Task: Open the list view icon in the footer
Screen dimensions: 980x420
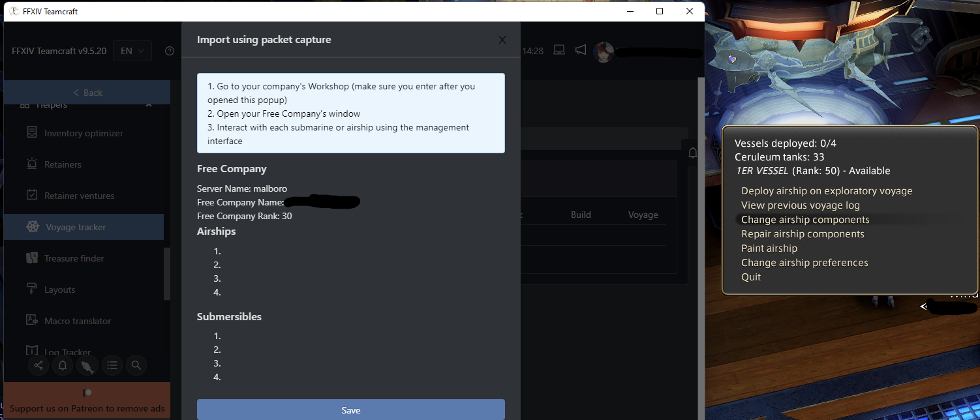Action: pyautogui.click(x=112, y=365)
